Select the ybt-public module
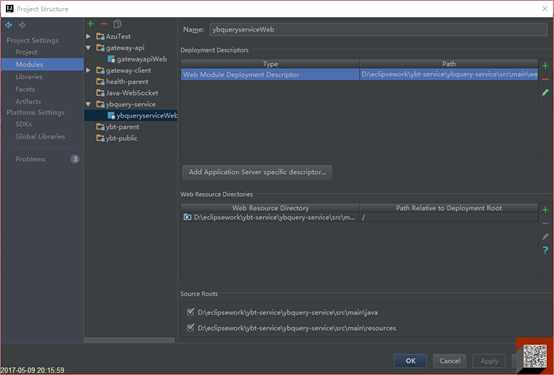Viewport: 554px width, 375px height. coord(121,138)
